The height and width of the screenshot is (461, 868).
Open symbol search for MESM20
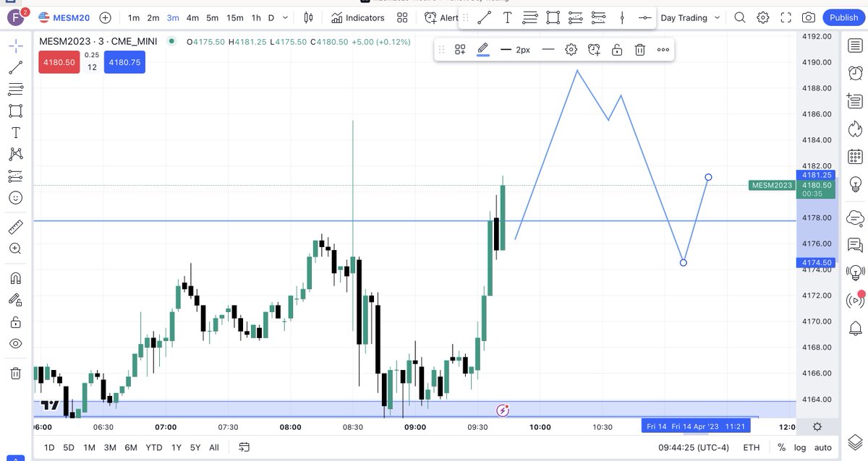pos(65,17)
